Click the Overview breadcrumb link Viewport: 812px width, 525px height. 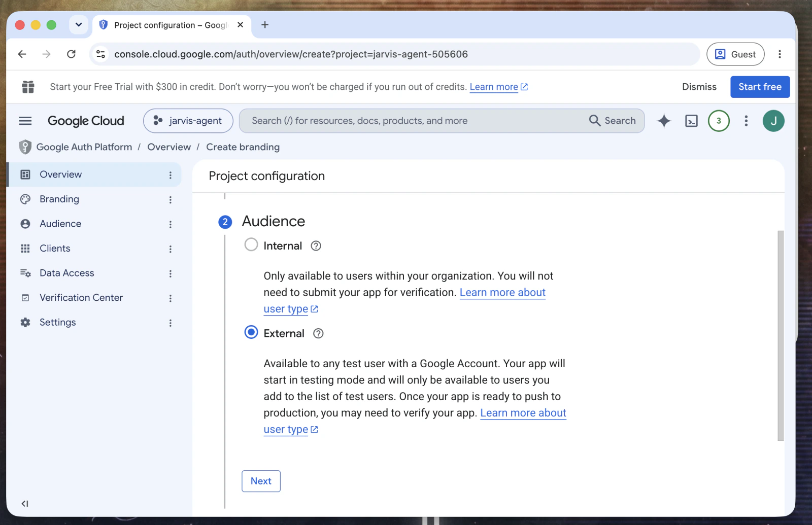[169, 147]
